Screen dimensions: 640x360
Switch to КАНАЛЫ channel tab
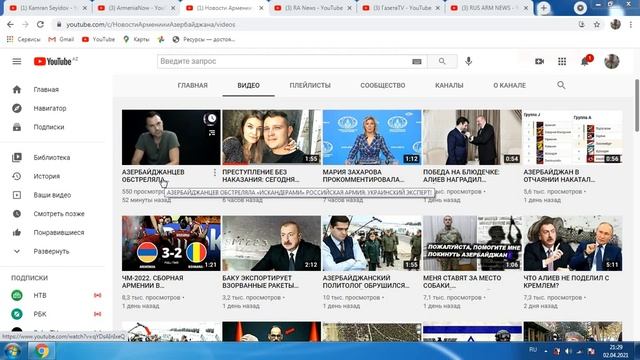[x=449, y=85]
